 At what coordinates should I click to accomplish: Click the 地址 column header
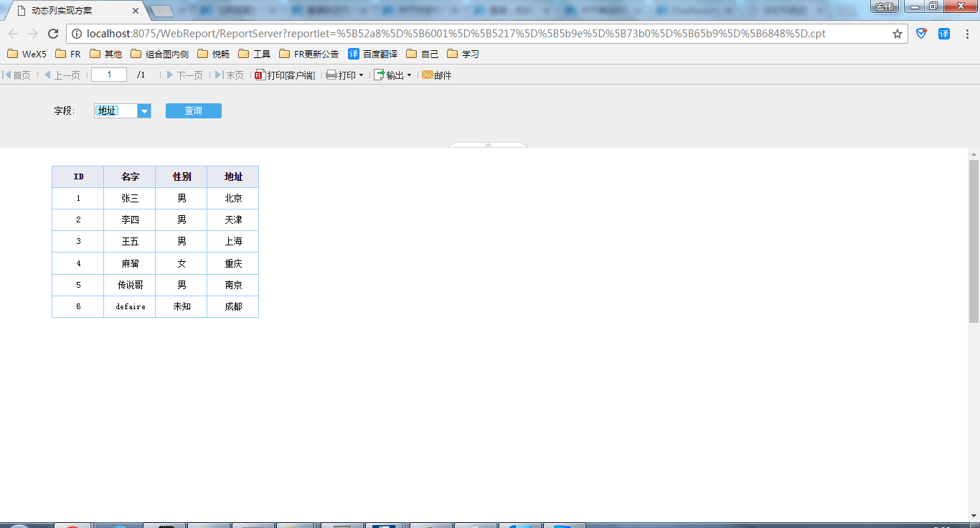(x=233, y=176)
